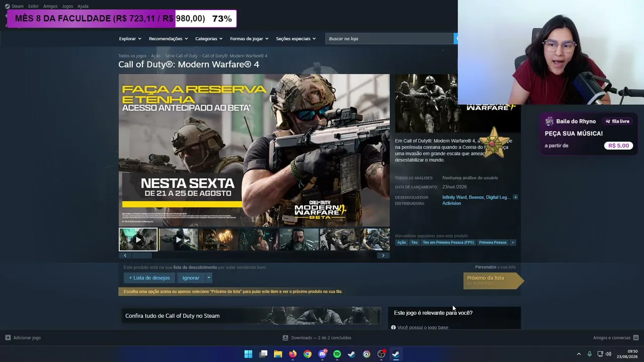This screenshot has height=362, width=644.
Task: Open the Amigos menu
Action: coord(50,6)
